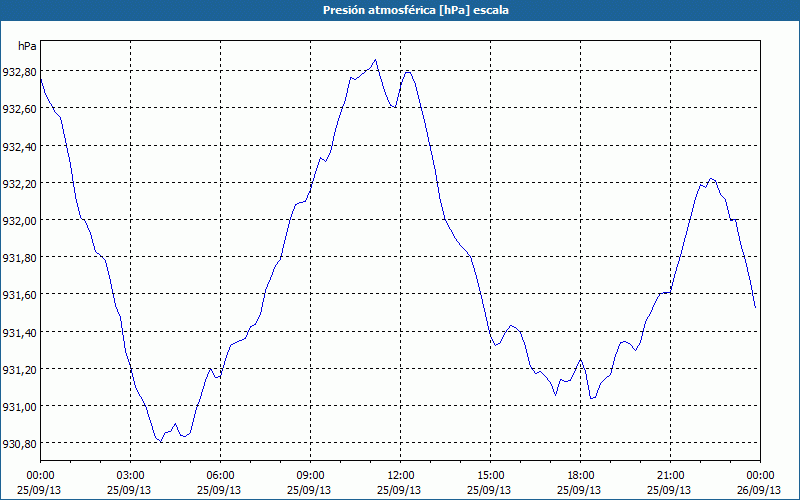Viewport: 800px width, 500px height.
Task: Click the 931,80 y-axis label
Action: pos(20,258)
